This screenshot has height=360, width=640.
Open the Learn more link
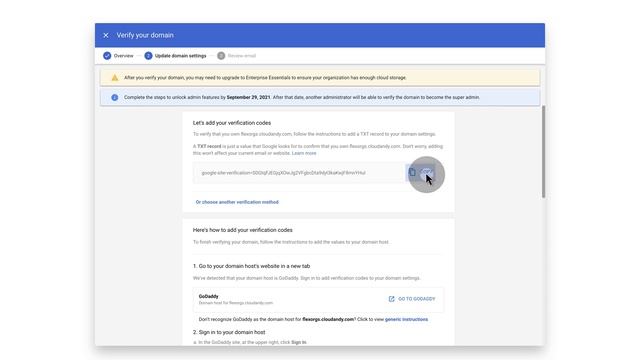tap(304, 153)
